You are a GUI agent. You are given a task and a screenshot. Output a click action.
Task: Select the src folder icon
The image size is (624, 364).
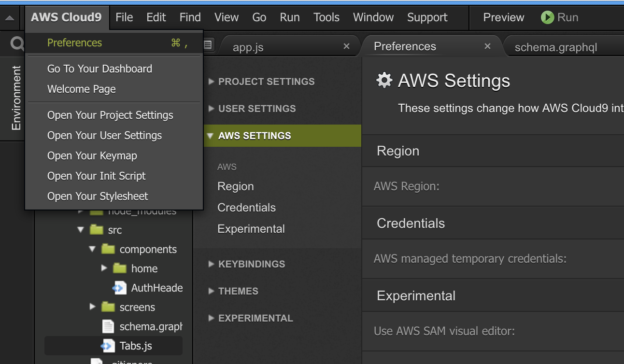97,230
